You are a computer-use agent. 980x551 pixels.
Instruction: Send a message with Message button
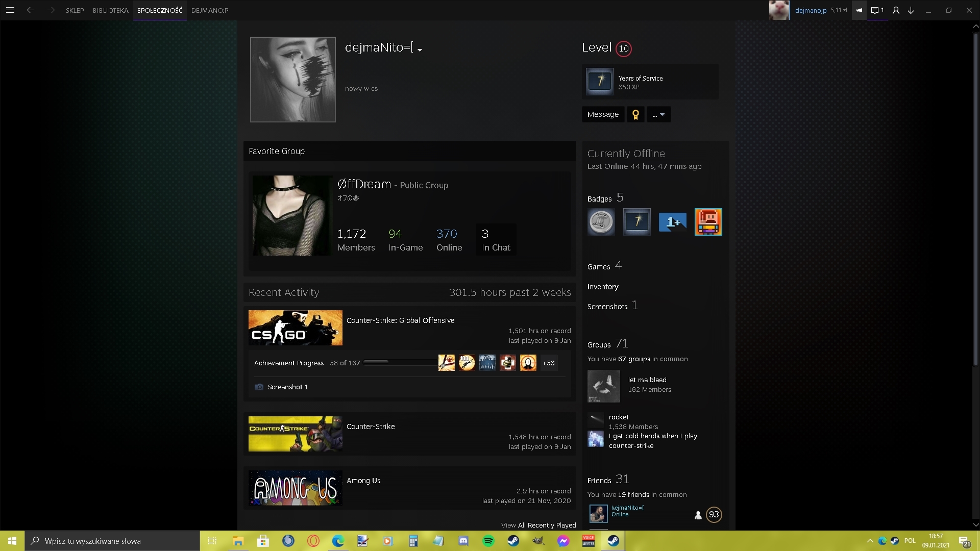click(603, 114)
